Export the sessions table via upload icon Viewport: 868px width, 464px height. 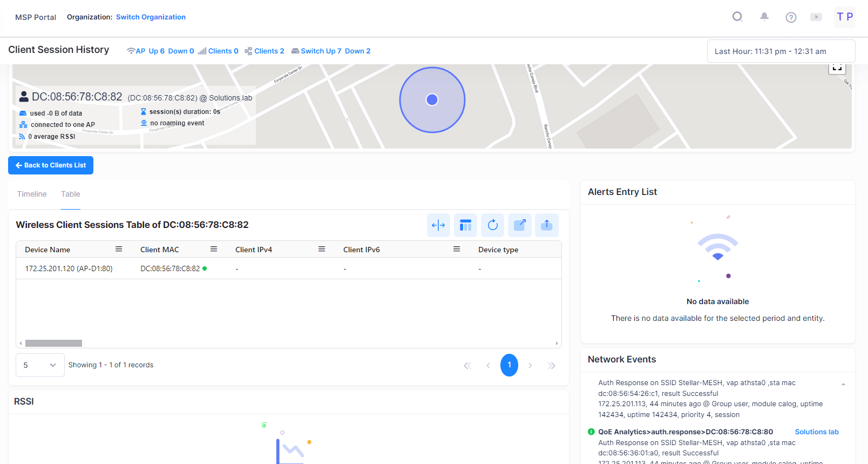pyautogui.click(x=547, y=225)
